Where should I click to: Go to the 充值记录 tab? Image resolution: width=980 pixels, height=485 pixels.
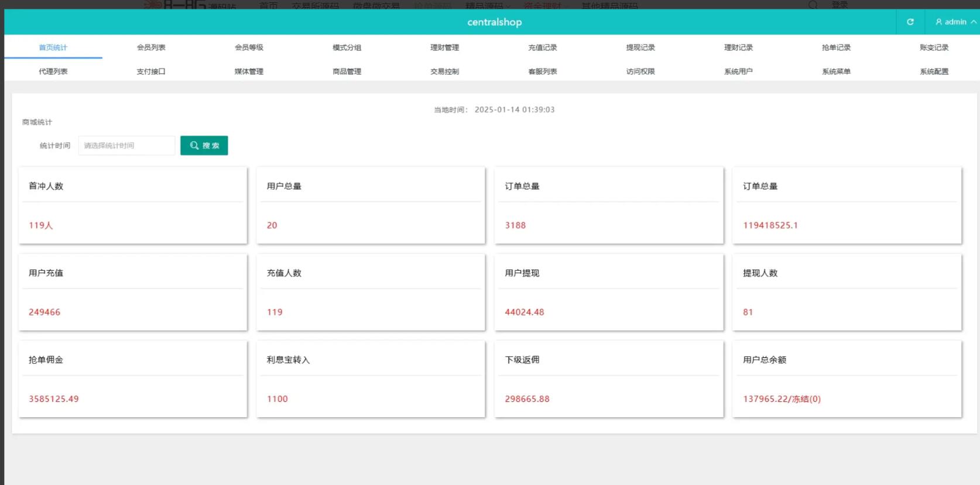pyautogui.click(x=542, y=47)
